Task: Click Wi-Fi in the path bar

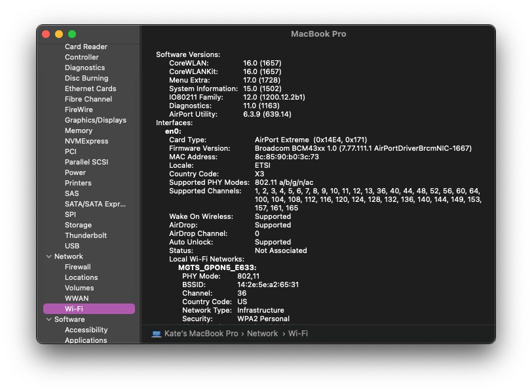Action: point(298,334)
